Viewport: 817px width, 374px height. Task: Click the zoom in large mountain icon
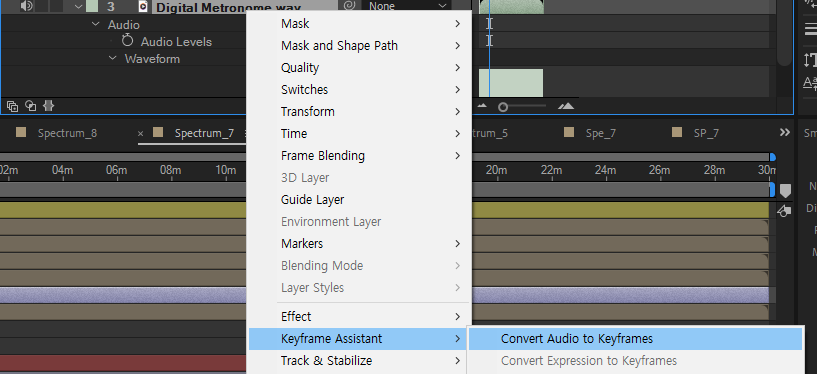[x=565, y=106]
